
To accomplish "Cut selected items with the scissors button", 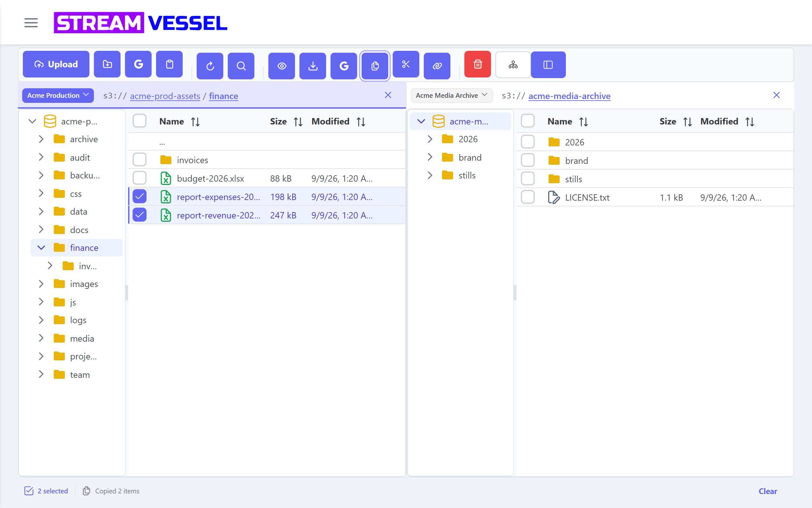I will tap(406, 64).
